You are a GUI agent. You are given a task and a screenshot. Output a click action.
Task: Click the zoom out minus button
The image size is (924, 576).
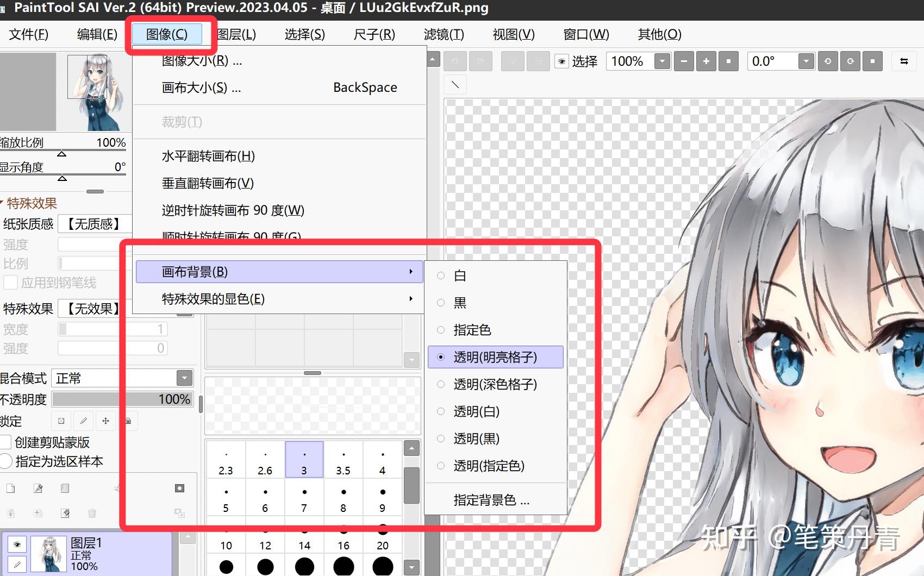point(684,61)
